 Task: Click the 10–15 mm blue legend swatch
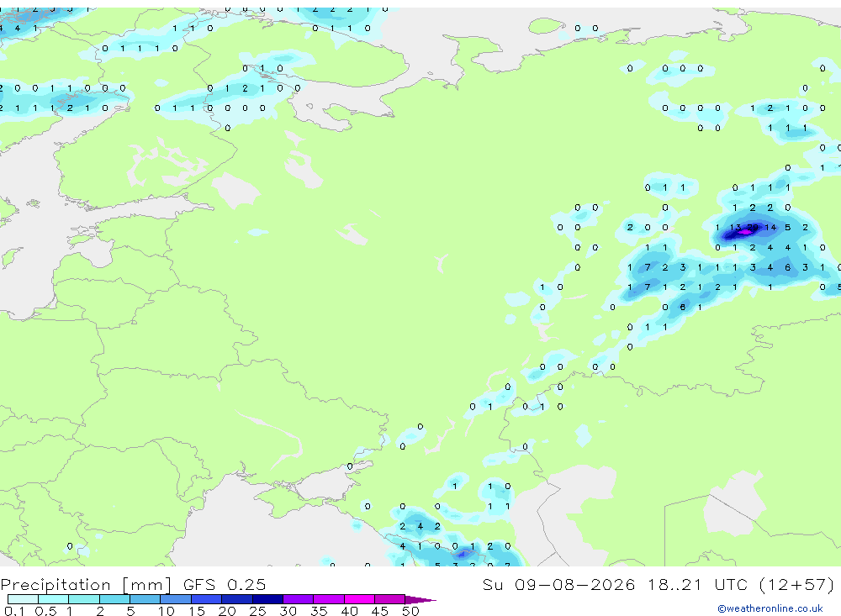coord(176,599)
